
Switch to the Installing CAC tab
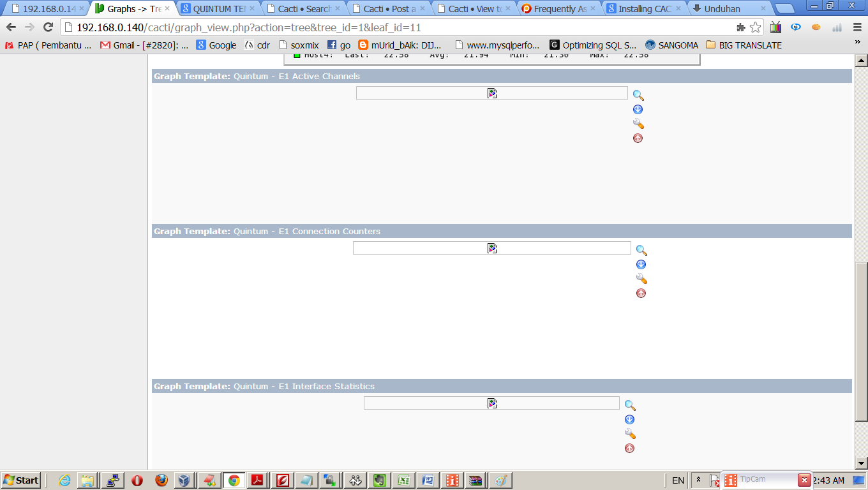pyautogui.click(x=644, y=9)
